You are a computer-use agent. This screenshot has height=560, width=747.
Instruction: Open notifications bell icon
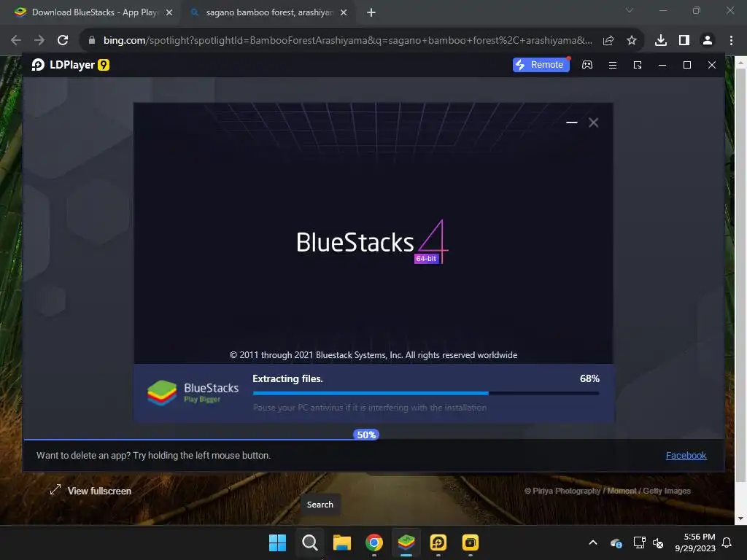pos(727,542)
